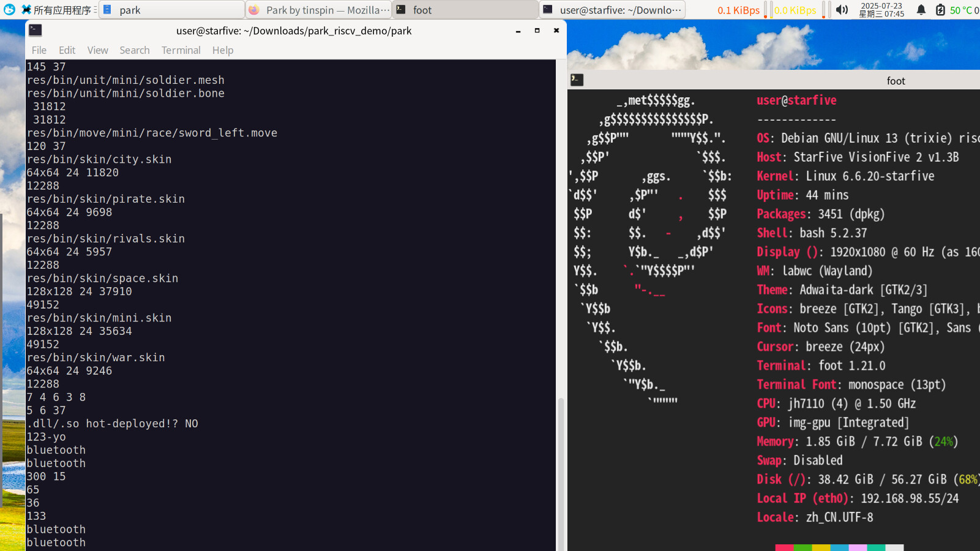
Task: Click the Host StarFive VisionFive 2 line
Action: point(858,157)
